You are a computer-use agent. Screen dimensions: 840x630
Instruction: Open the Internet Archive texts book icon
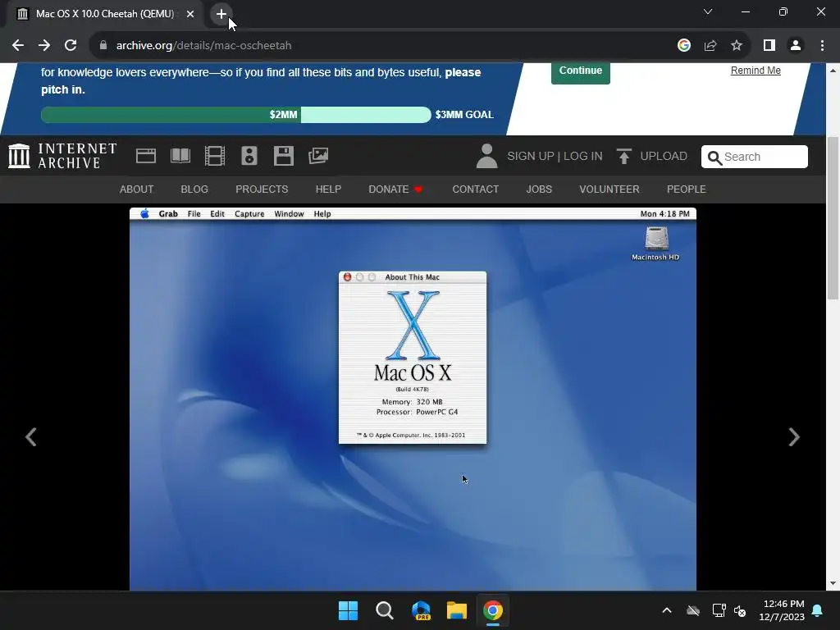coord(180,156)
